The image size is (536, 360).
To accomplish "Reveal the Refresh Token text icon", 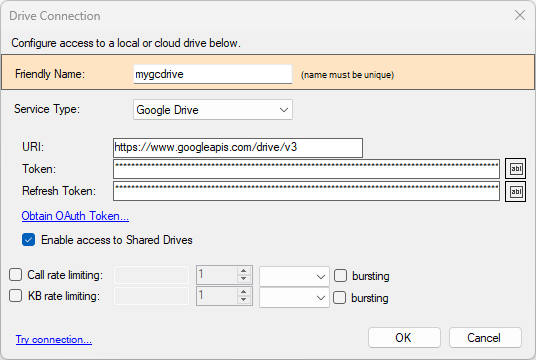I will (515, 192).
